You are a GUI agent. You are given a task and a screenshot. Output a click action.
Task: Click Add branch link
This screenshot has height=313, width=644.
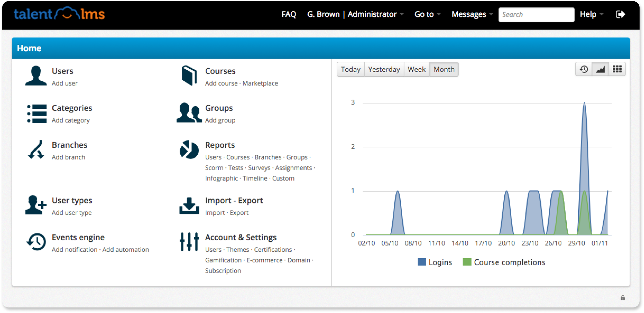[68, 157]
